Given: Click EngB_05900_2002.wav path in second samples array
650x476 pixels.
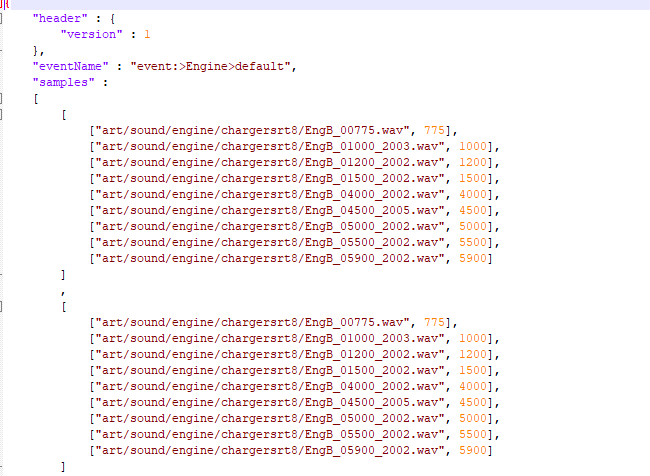Looking at the screenshot, I should (270, 451).
